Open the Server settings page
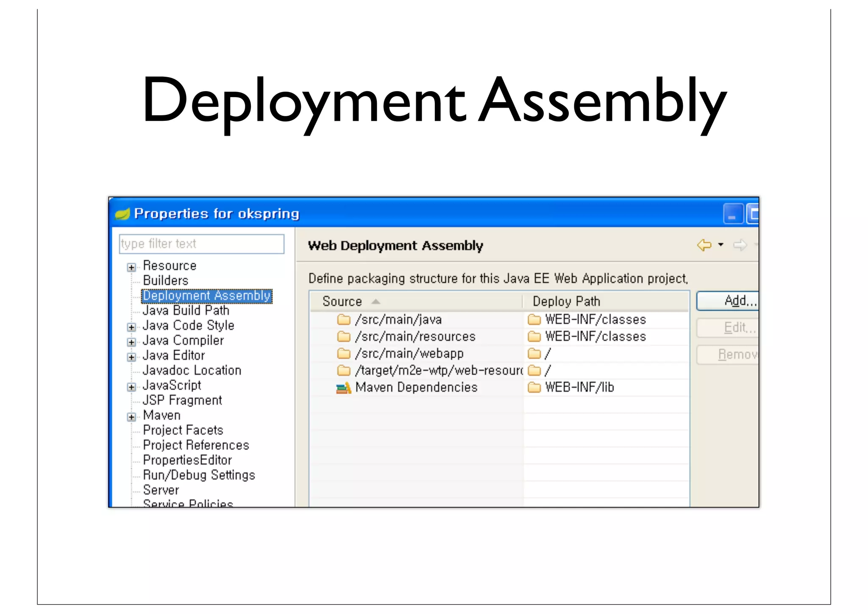 pyautogui.click(x=161, y=490)
